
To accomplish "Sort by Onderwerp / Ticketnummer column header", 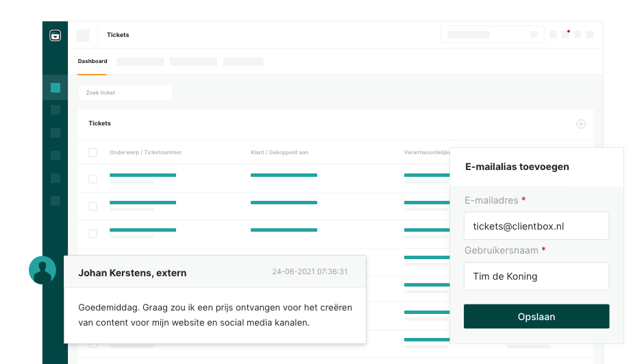I will [145, 152].
